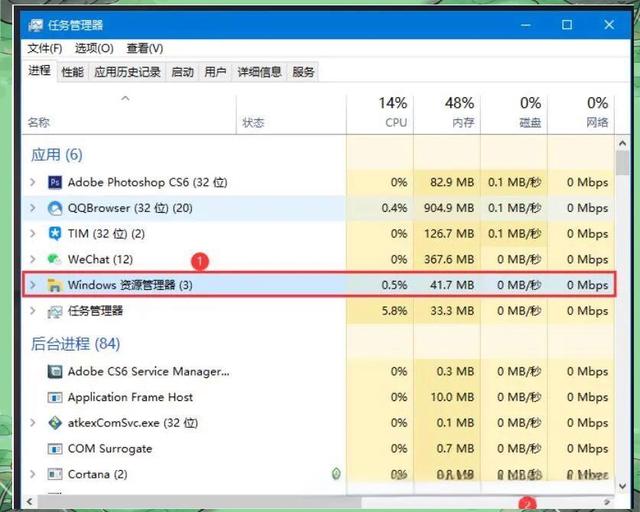Image resolution: width=640 pixels, height=512 pixels.
Task: Sort processes by 内存 column header
Action: coord(460,112)
